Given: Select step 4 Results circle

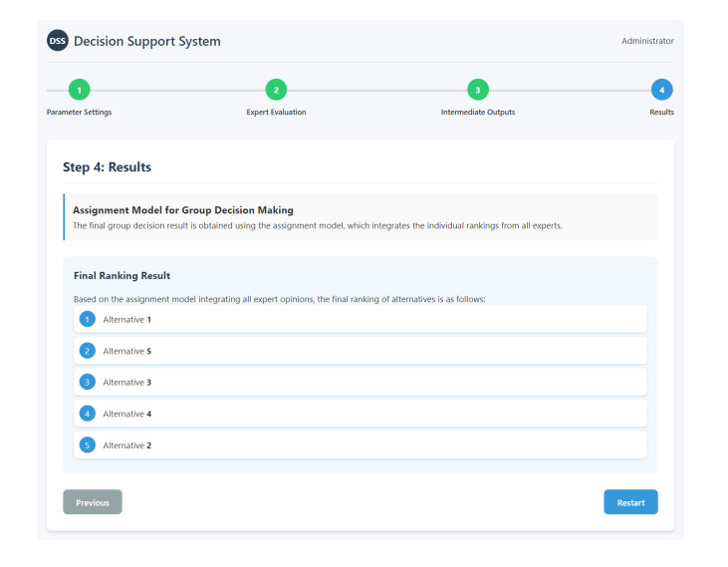Looking at the screenshot, I should click(x=662, y=90).
